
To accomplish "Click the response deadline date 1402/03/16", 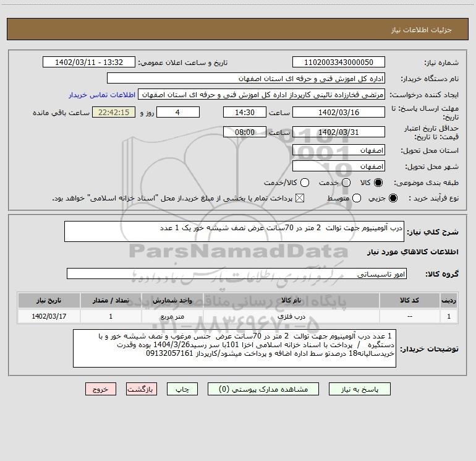I will [339, 112].
